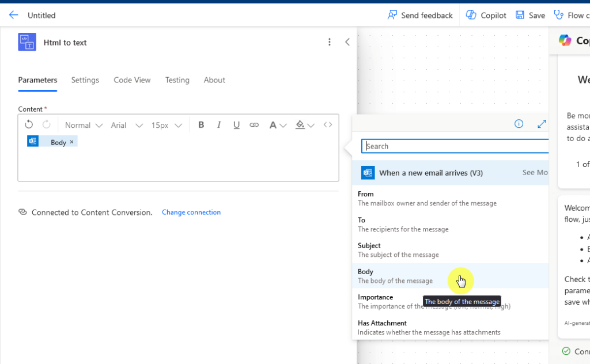Switch to the Settings tab
This screenshot has height=364, width=590.
[85, 80]
